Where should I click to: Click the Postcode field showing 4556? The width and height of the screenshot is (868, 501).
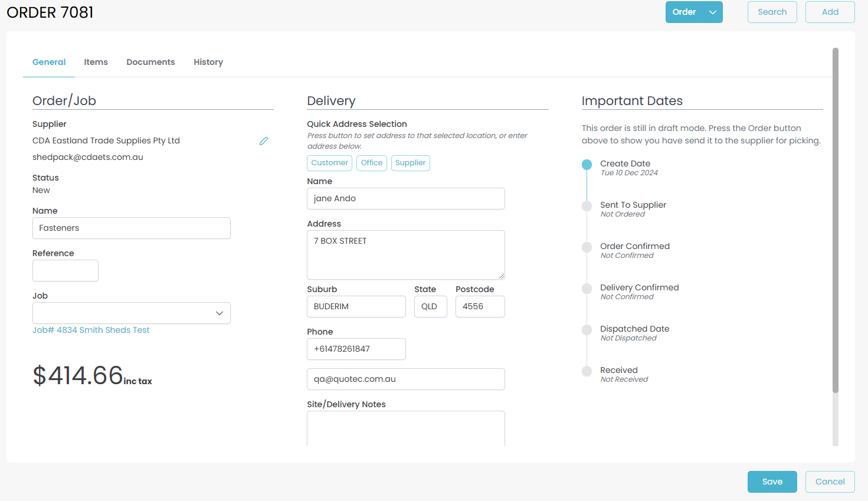click(480, 307)
